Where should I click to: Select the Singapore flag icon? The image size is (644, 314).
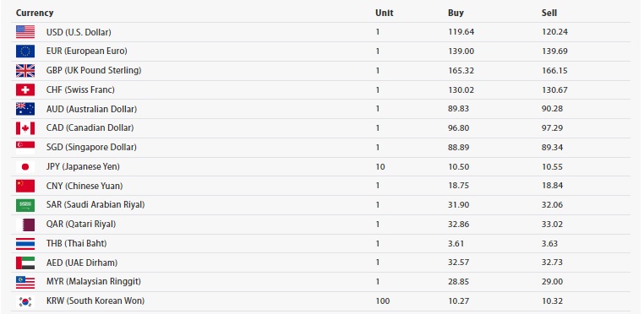[25, 148]
